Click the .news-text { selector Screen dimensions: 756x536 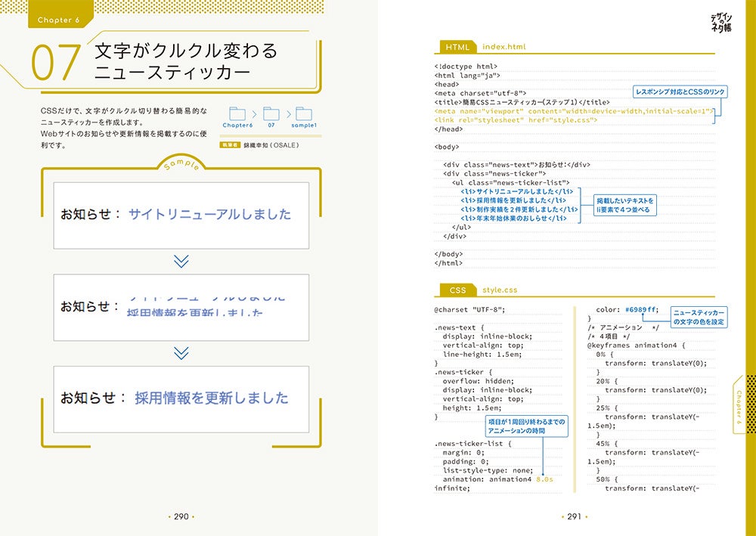tap(460, 327)
